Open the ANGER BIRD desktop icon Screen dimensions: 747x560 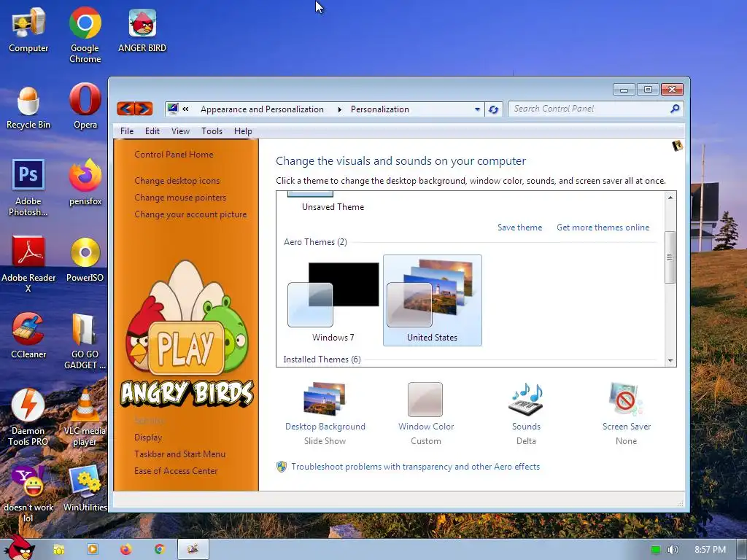(142, 29)
